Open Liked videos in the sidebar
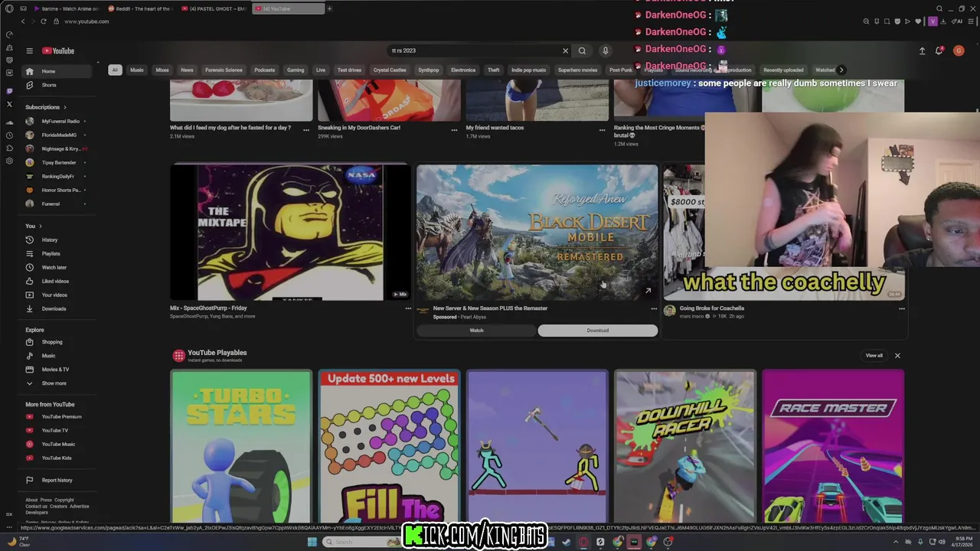The image size is (980, 551). pos(57,281)
